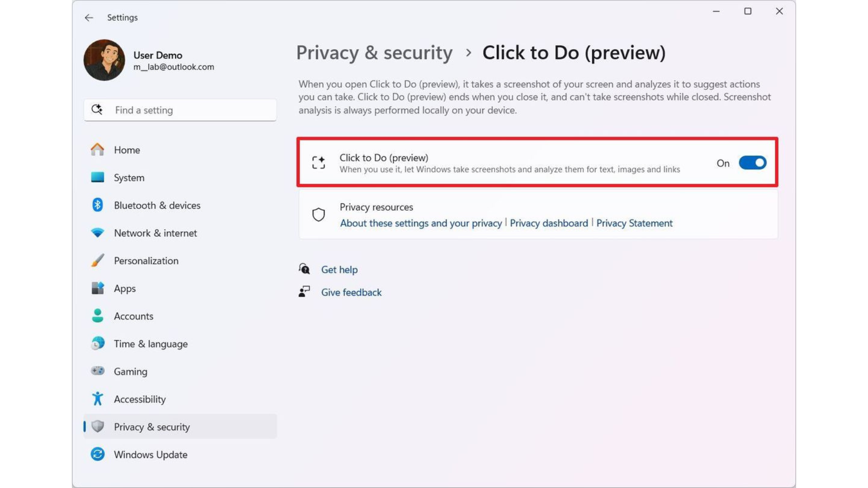Click the breadcrumb chevron after Privacy & security
Image resolution: width=868 pixels, height=488 pixels.
coord(468,52)
